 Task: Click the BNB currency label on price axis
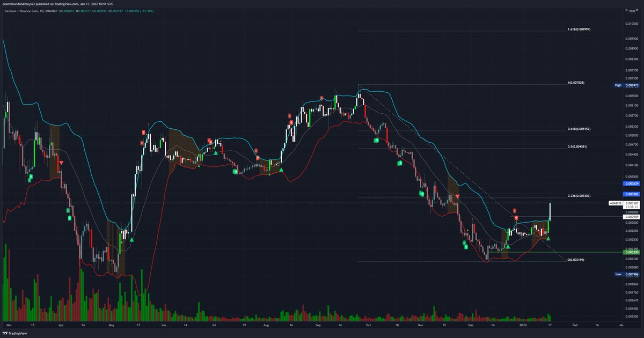(631, 10)
